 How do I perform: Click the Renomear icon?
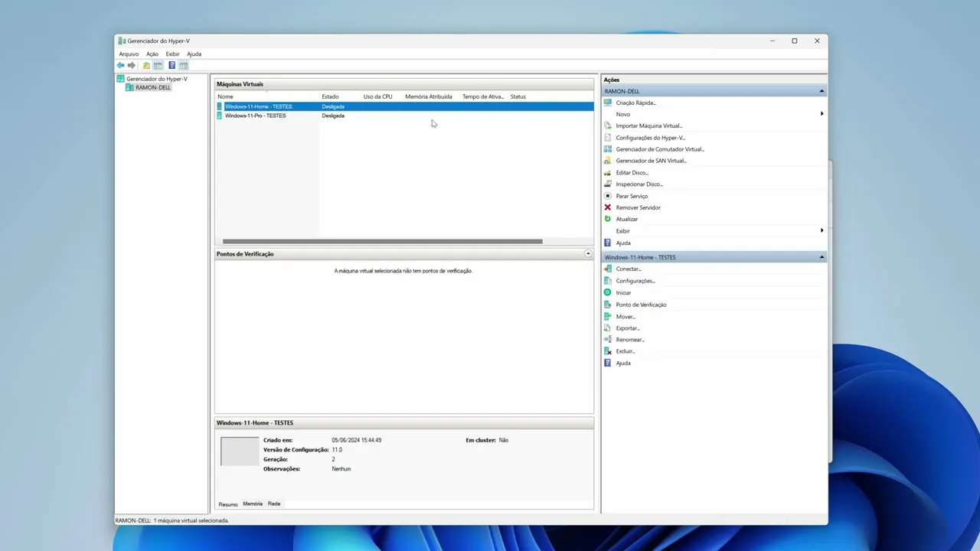click(x=608, y=340)
